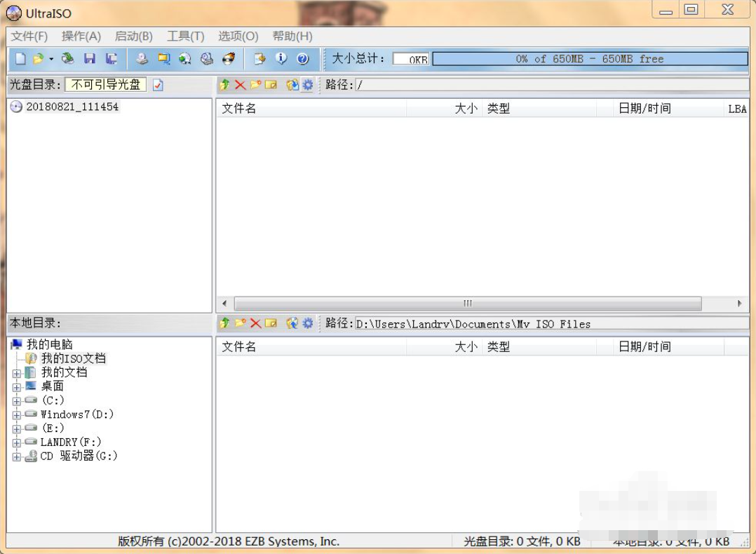This screenshot has height=554, width=756.
Task: Click gear settings icon in local pane toolbar
Action: tap(307, 323)
